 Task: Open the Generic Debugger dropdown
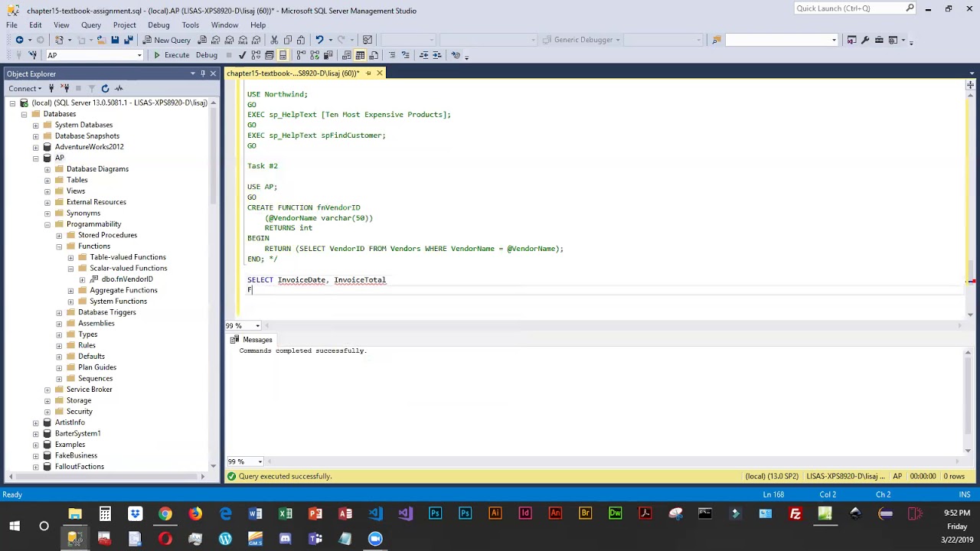[x=583, y=40]
